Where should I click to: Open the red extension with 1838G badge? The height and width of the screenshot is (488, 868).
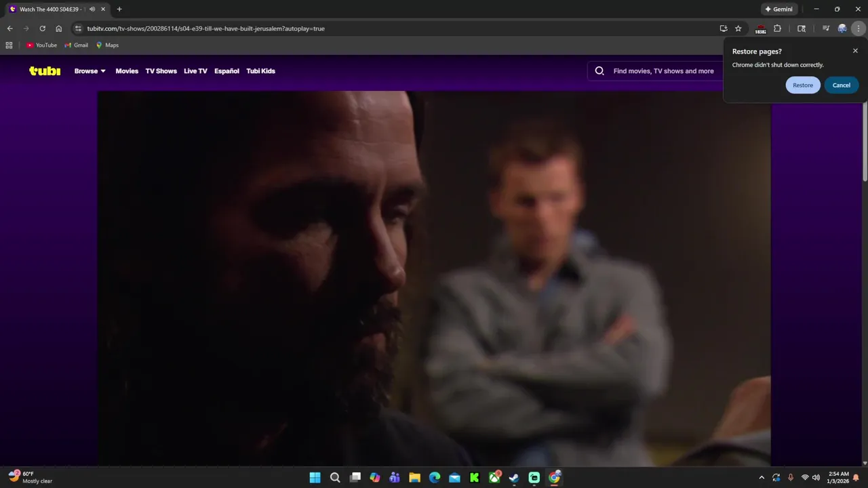click(761, 29)
